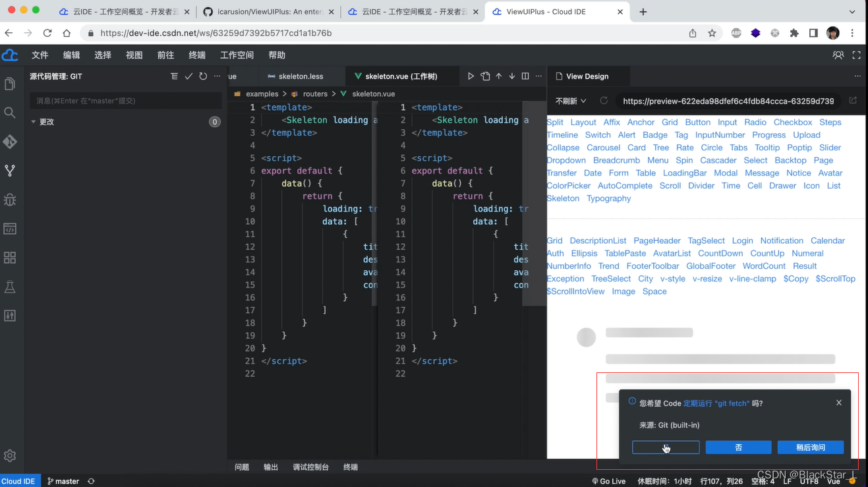Click the 定期运行 "git fetch" link
Screen dimensions: 868x487
716,403
